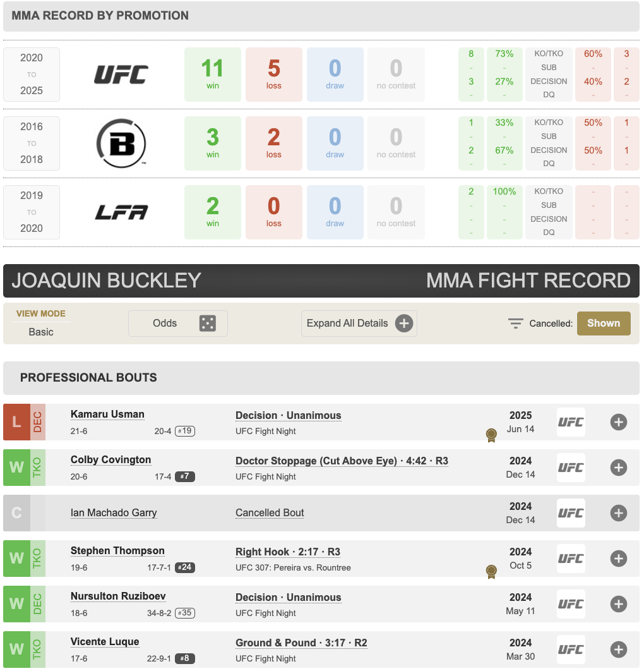Viewport: 644px width, 671px height.
Task: Expand Vicente Luque bout details
Action: 619,650
